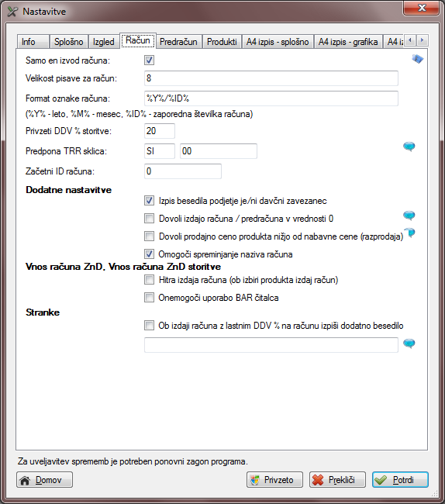This screenshot has width=445, height=504.
Task: Click the blue book help icon top right
Action: point(417,59)
